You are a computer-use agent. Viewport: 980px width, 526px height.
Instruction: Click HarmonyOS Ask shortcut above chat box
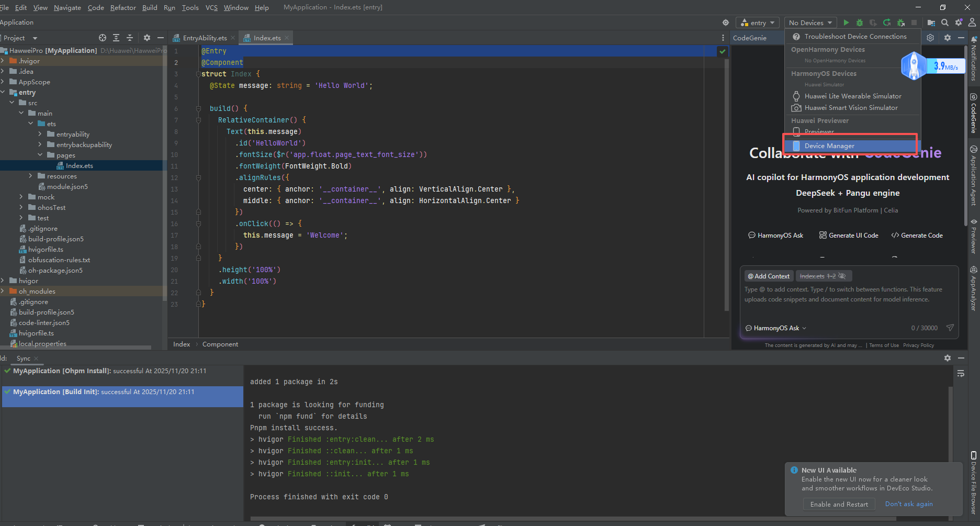(775, 235)
